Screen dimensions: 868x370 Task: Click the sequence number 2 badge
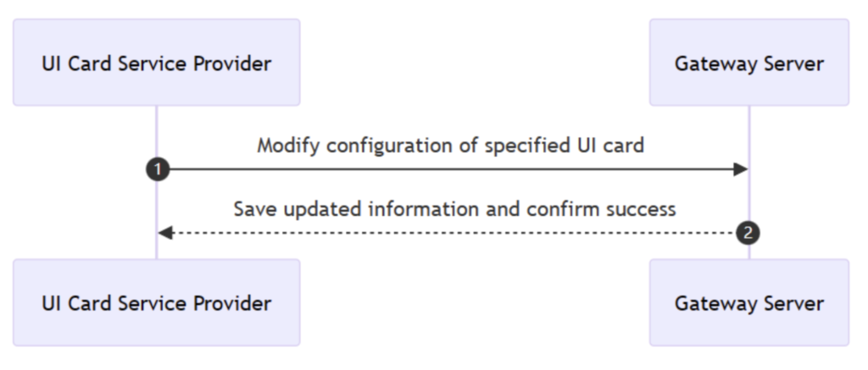748,233
